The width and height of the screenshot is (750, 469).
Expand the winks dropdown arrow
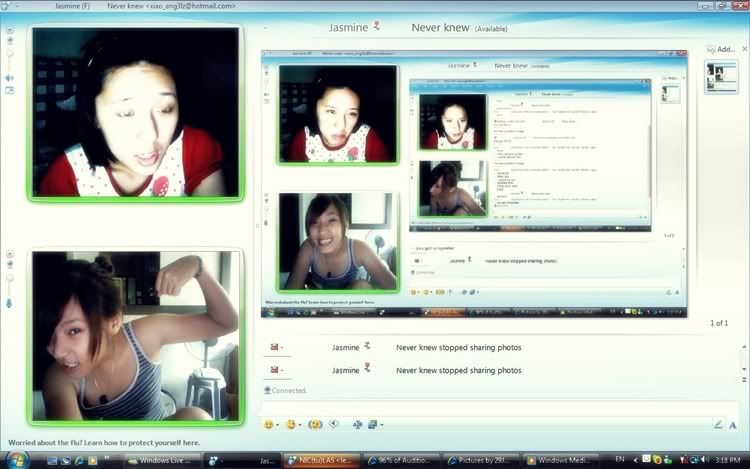click(299, 425)
